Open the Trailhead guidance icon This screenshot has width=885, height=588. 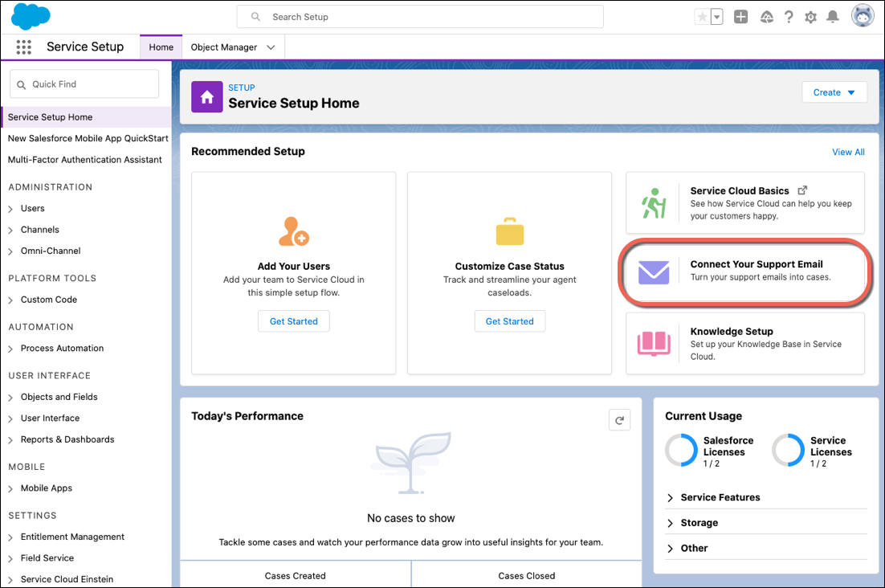click(766, 17)
